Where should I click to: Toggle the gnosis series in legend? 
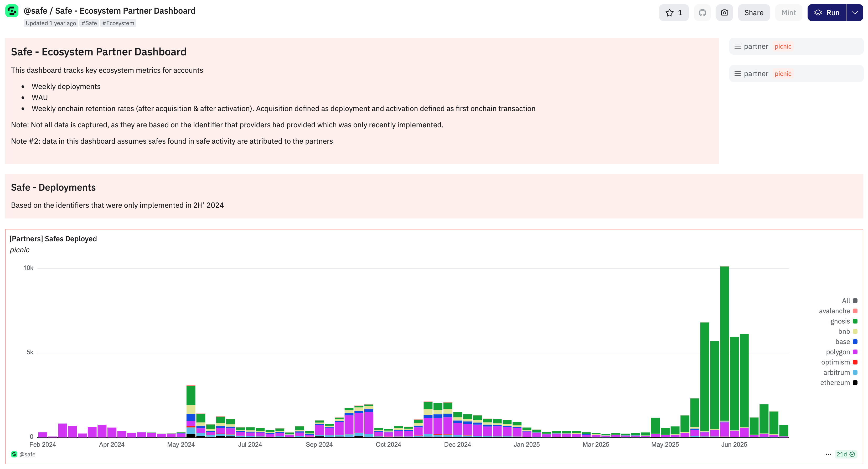(843, 321)
